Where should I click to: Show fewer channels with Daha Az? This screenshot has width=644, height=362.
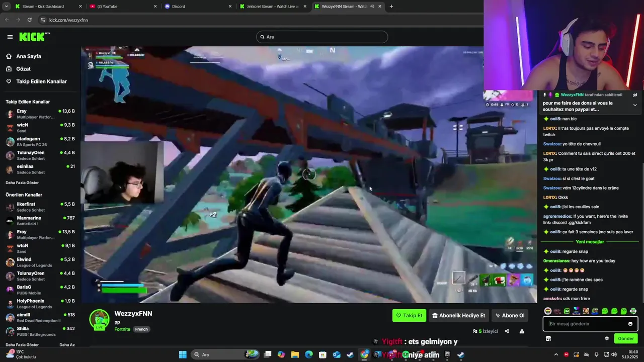coord(67,345)
